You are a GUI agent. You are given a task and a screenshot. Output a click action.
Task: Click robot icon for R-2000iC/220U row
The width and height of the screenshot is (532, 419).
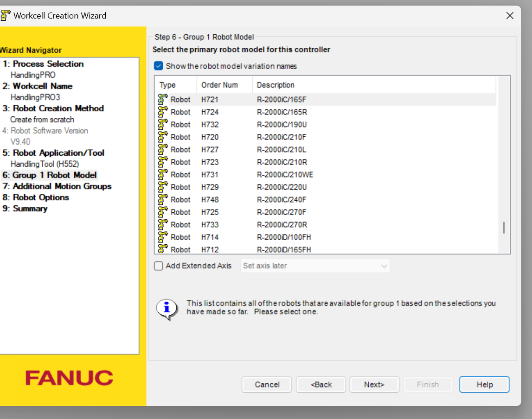pyautogui.click(x=163, y=187)
